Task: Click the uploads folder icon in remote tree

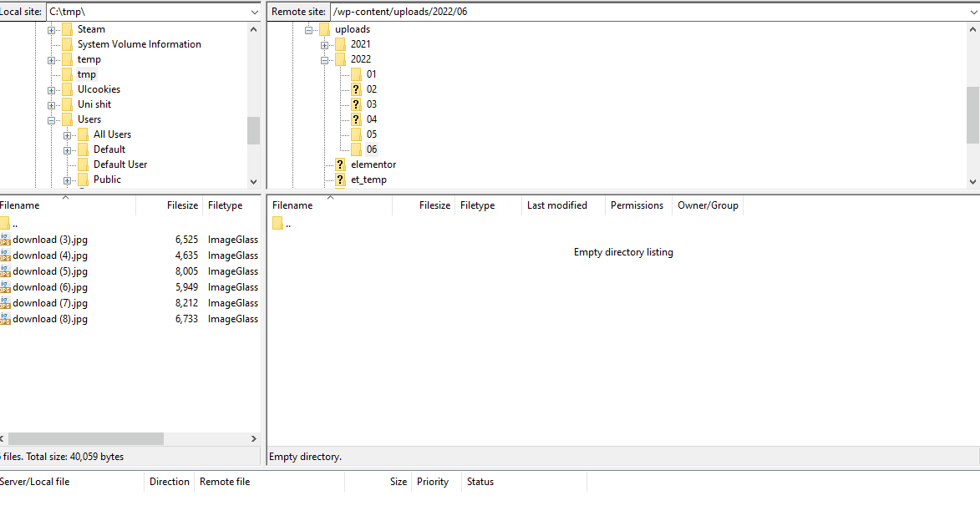Action: (x=324, y=29)
